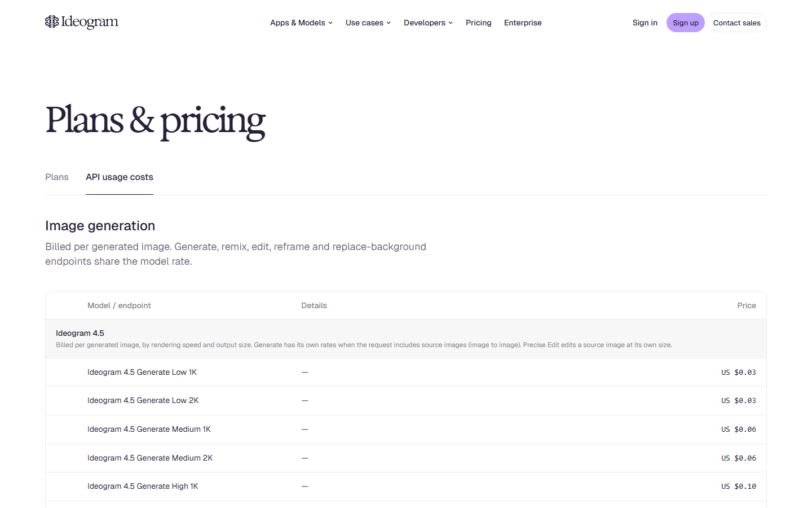This screenshot has height=508, width=812.
Task: Click the US $0.06 price for Medium 2K
Action: coord(739,458)
